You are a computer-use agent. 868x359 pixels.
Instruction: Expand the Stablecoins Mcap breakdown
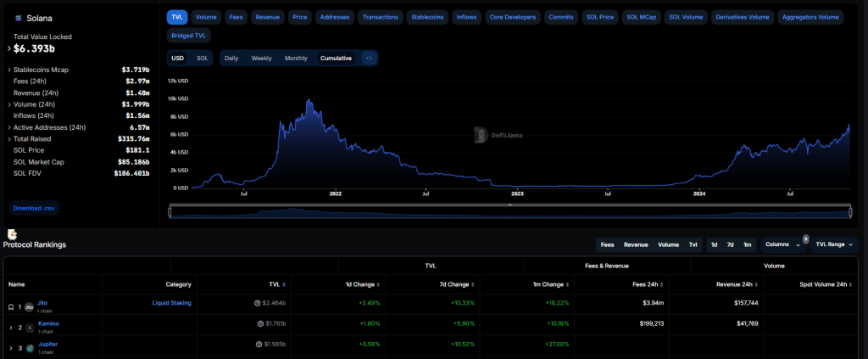(x=9, y=70)
